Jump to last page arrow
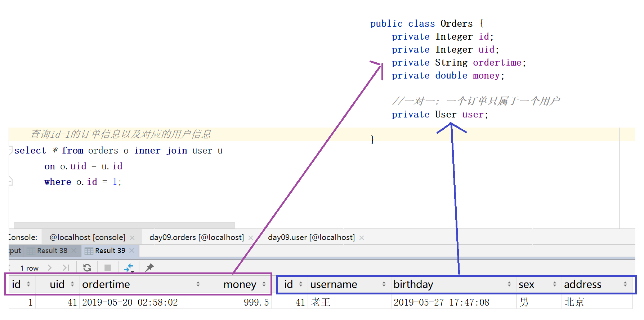Screen dimensions: 644x320 pos(66,268)
